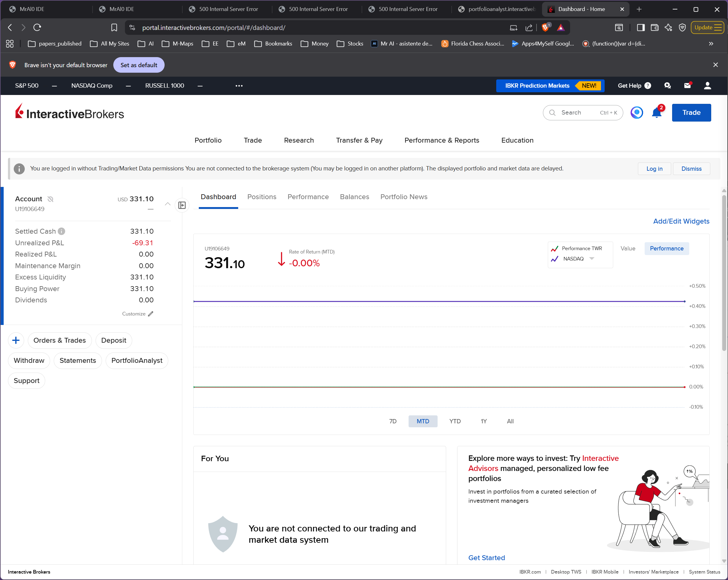Open Add/Edit Widgets link
This screenshot has height=580, width=728.
tap(681, 221)
